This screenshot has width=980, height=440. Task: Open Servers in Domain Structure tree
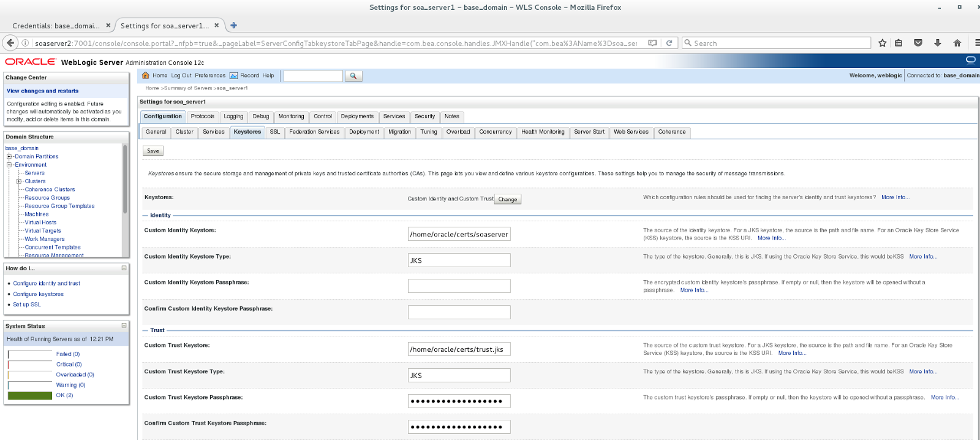coord(34,173)
